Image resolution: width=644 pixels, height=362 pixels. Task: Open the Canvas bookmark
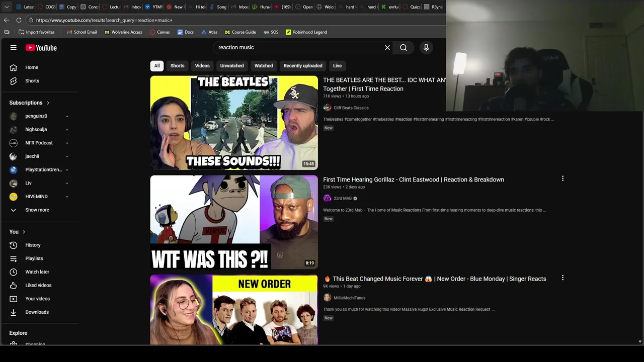pos(160,32)
